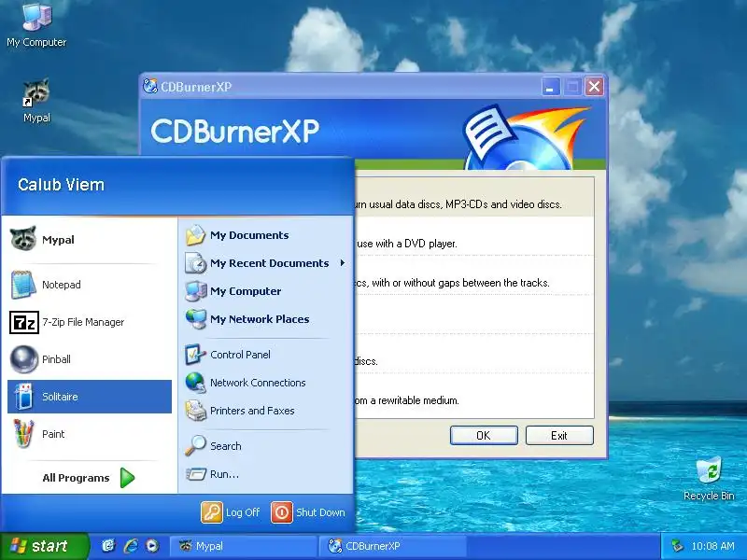Click Exit in CDBurnerXP dialog
Image resolution: width=747 pixels, height=560 pixels.
click(559, 435)
